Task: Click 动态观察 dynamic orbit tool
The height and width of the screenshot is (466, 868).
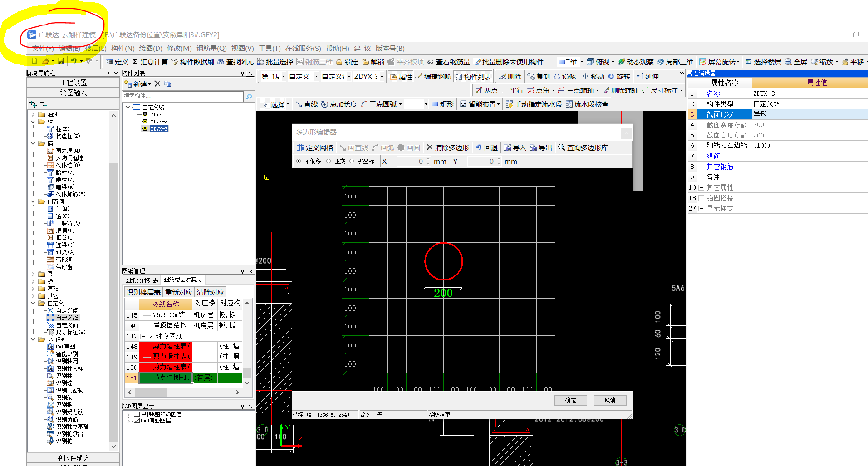Action: (x=636, y=62)
